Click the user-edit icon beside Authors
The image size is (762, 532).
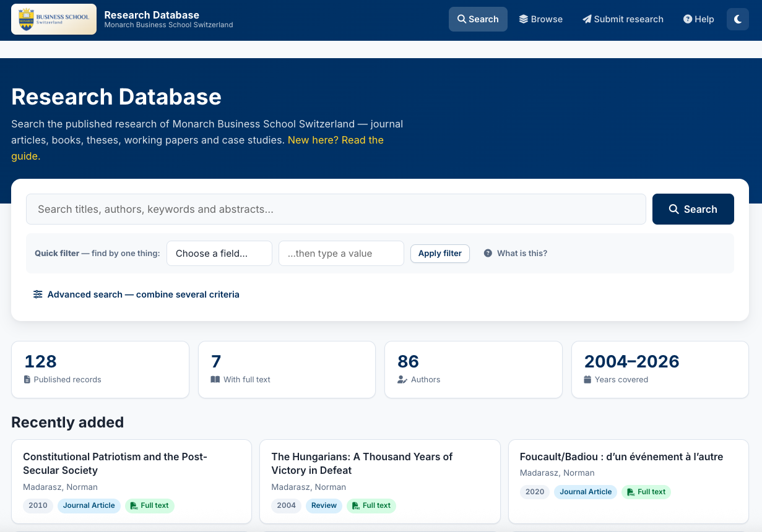pos(402,379)
